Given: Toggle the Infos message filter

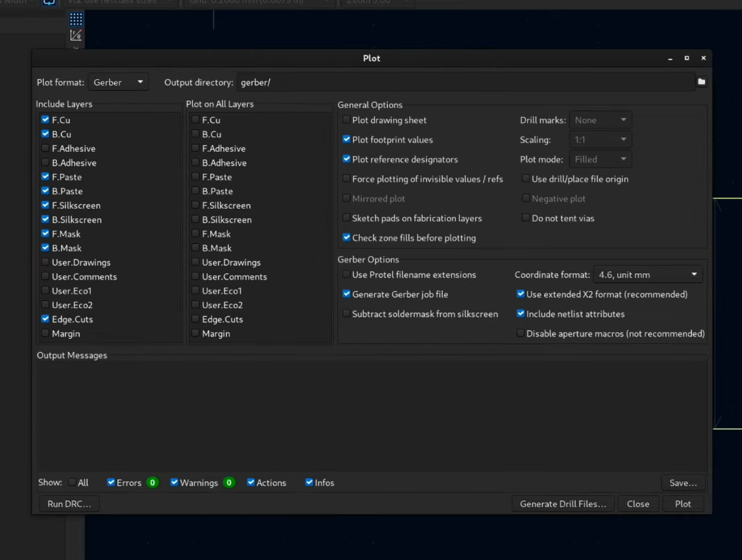Looking at the screenshot, I should click(309, 483).
